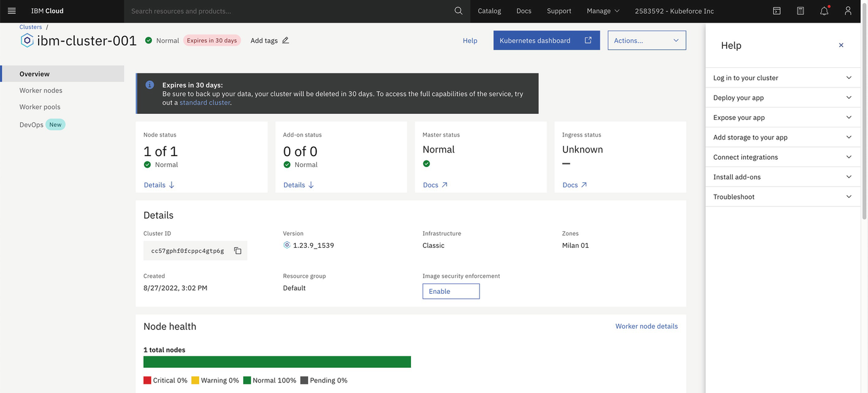Enable image security enforcement

pos(450,291)
